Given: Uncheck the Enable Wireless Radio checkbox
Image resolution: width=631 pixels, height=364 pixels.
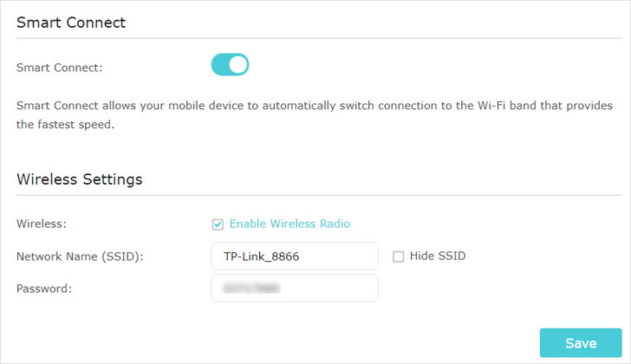Looking at the screenshot, I should click(218, 224).
